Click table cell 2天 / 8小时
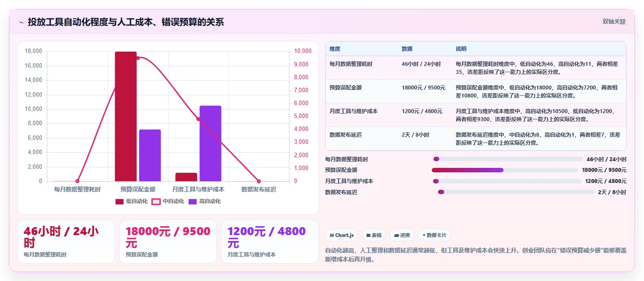 click(416, 135)
